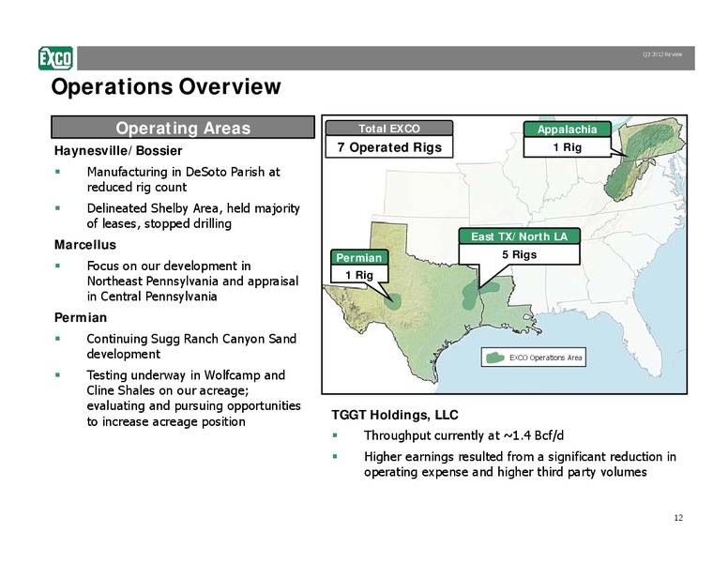This screenshot has height=563, width=728.
Task: Click the EXCO logo icon
Action: (x=55, y=58)
